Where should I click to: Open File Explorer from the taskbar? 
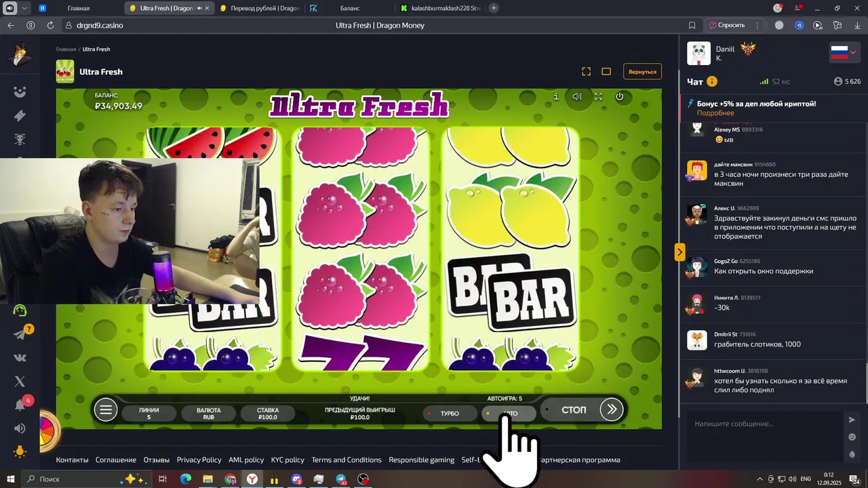208,479
